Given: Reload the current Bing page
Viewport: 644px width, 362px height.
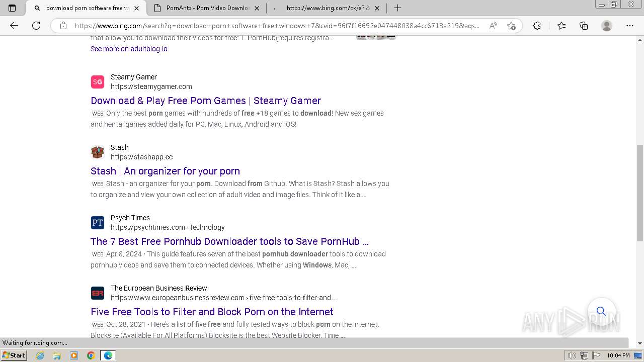Looking at the screenshot, I should (x=36, y=26).
